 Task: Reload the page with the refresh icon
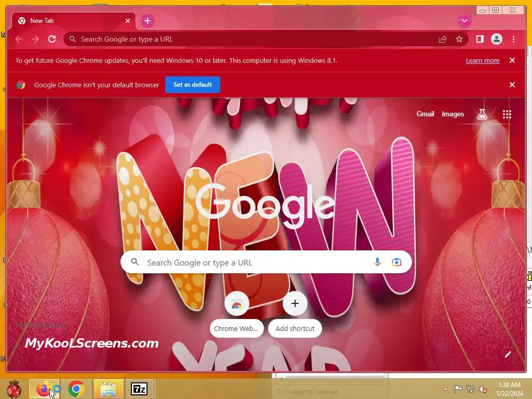coord(52,39)
